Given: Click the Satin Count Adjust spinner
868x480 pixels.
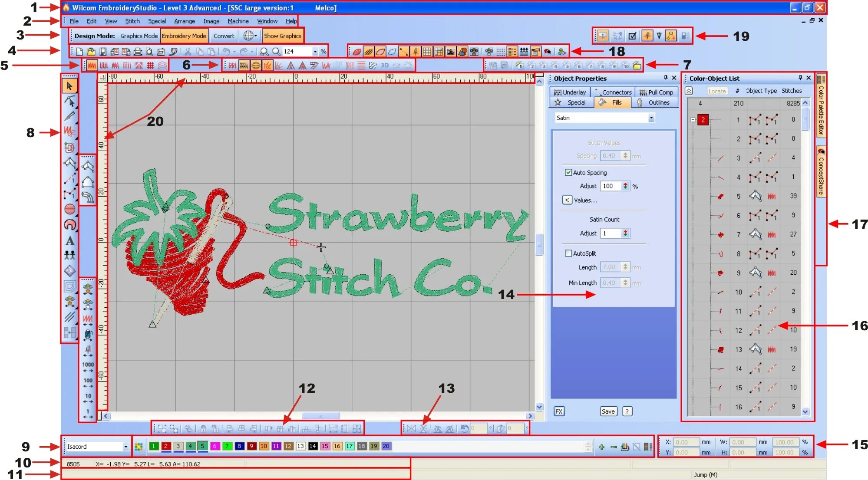Looking at the screenshot, I should point(625,233).
